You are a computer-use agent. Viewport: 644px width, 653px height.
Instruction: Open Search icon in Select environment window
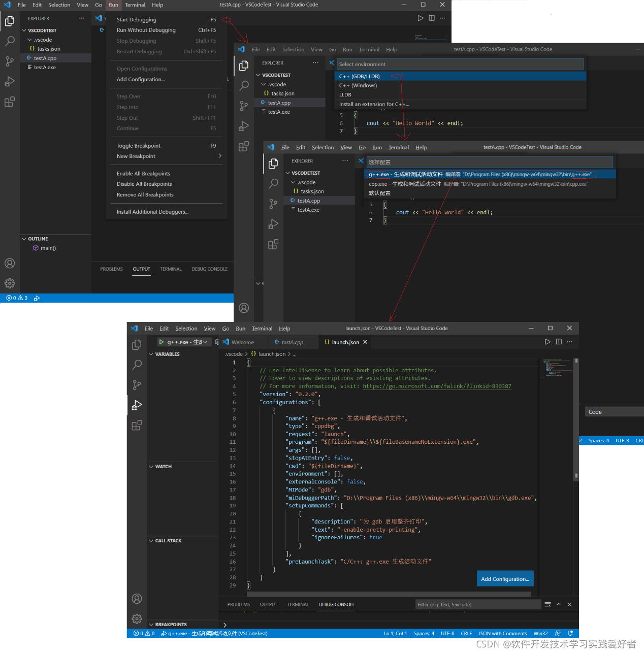pos(244,86)
